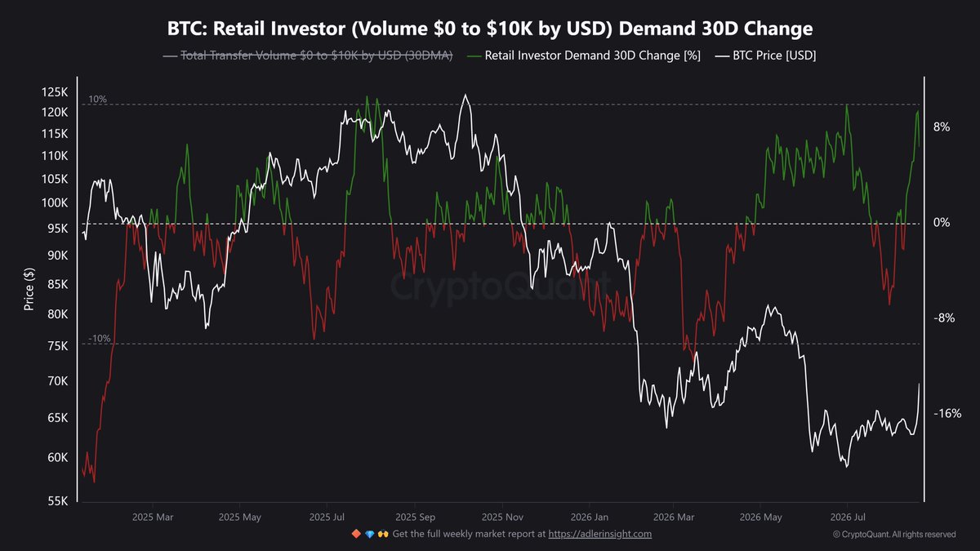Viewport: 980px width, 551px height.
Task: Click the 2026 Mar date label
Action: [674, 517]
